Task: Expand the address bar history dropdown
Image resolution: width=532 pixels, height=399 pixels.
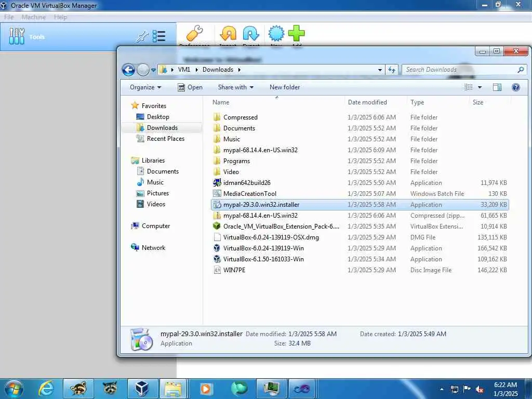Action: 380,70
